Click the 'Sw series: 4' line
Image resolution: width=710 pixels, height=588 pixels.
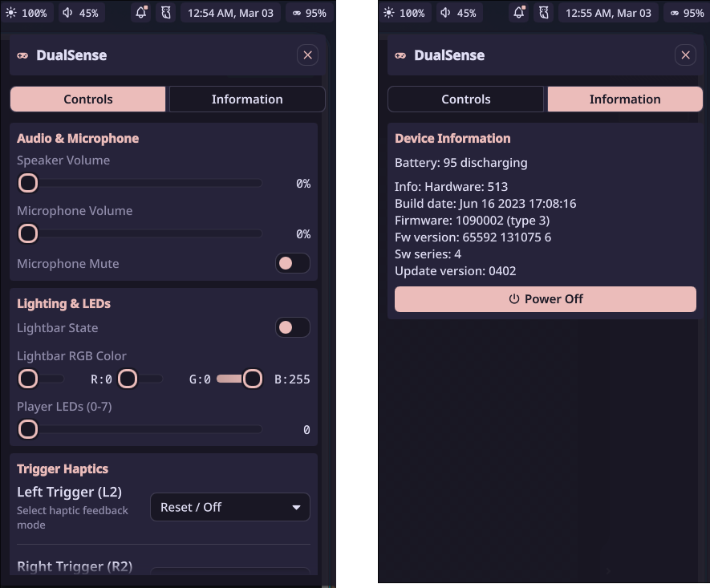[428, 254]
